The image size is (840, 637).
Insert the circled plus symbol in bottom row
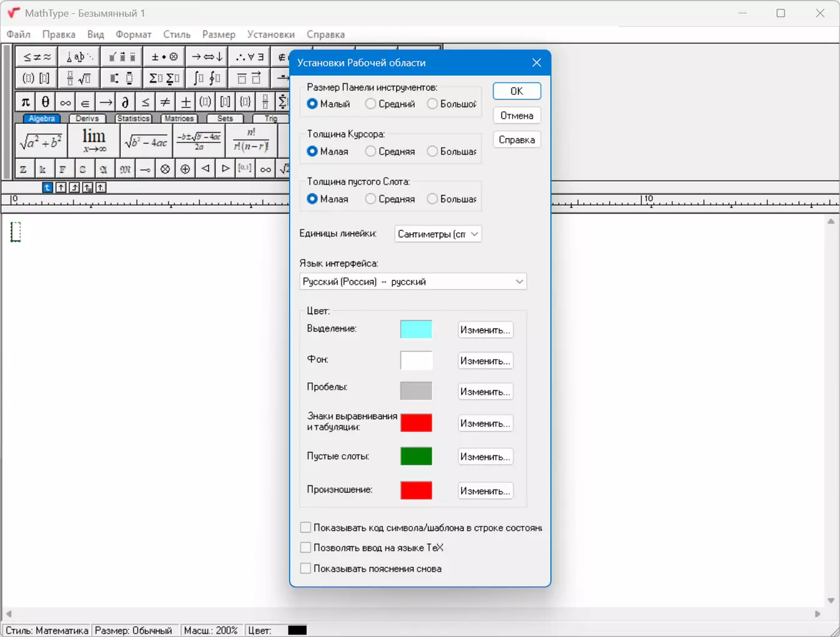(x=185, y=169)
